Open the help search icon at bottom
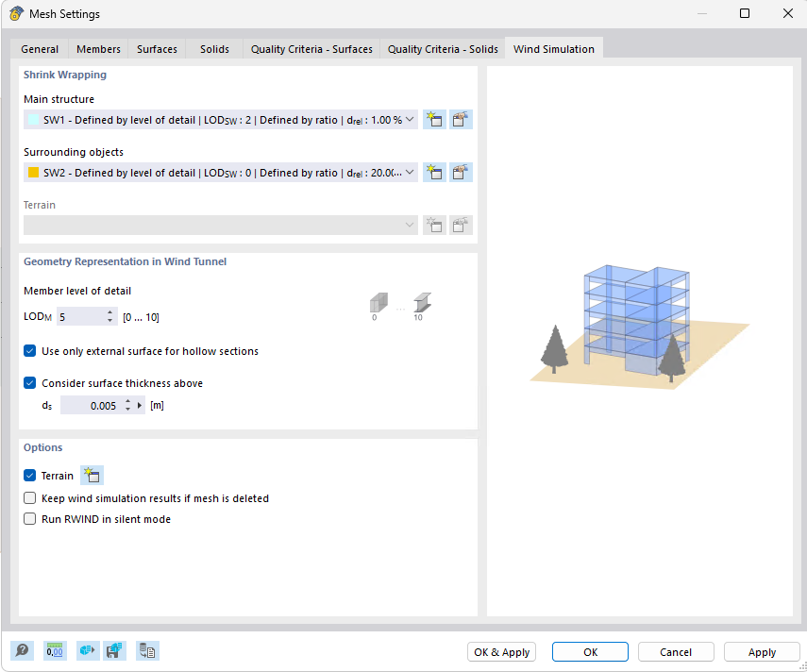This screenshot has width=807, height=672. (22, 651)
